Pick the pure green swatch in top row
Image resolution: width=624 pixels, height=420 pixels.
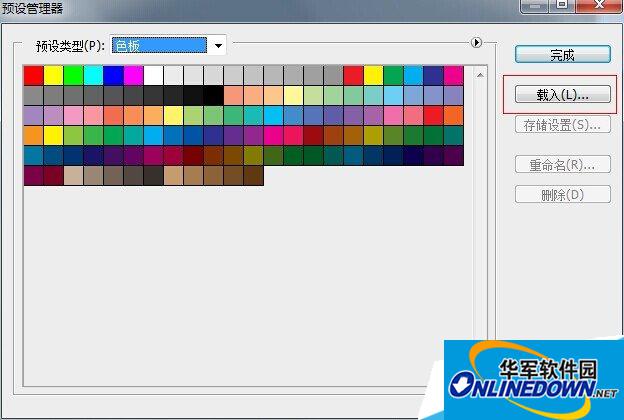click(x=74, y=76)
